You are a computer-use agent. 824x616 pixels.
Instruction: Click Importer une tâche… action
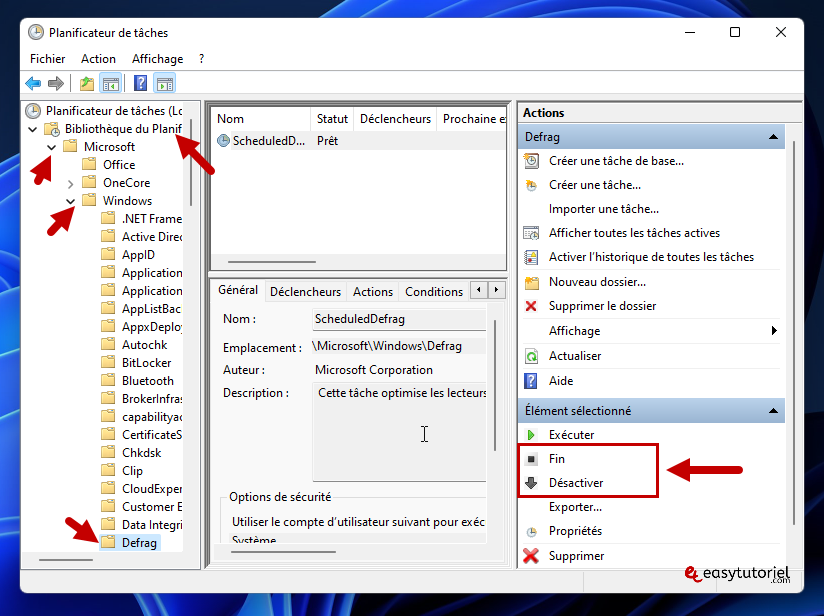point(604,209)
